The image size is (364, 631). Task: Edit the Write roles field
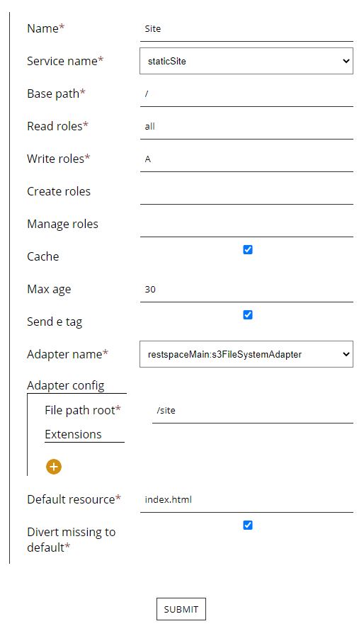[x=246, y=159]
